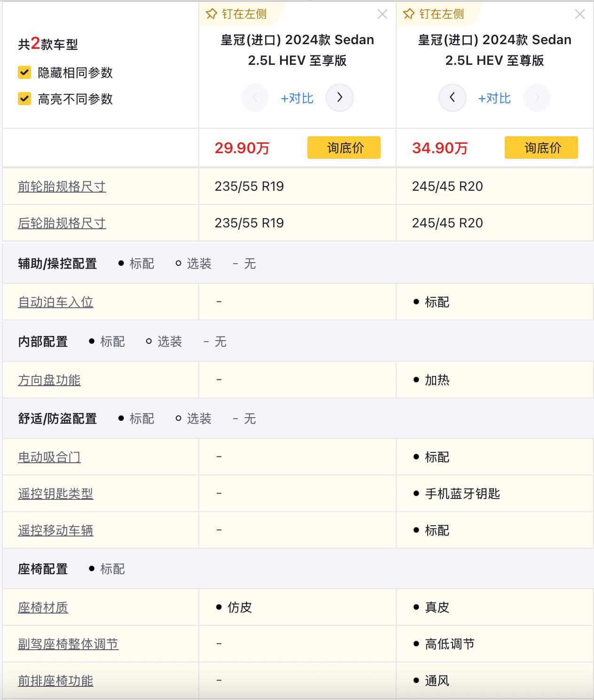Click pin icon for 至尊版 column
Image resolution: width=594 pixels, height=700 pixels.
pyautogui.click(x=409, y=14)
